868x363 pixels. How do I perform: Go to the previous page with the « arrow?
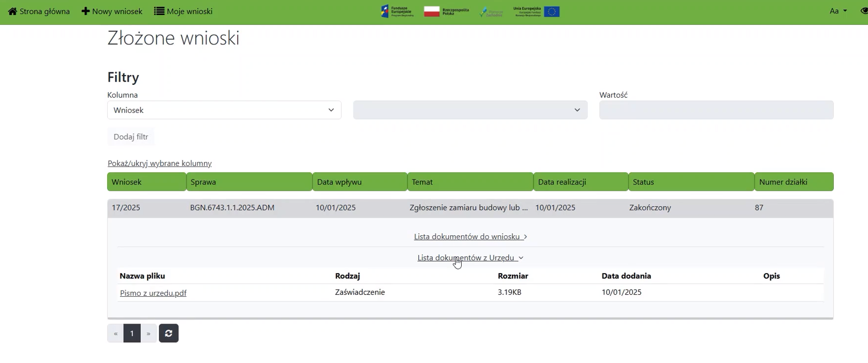[x=115, y=334]
